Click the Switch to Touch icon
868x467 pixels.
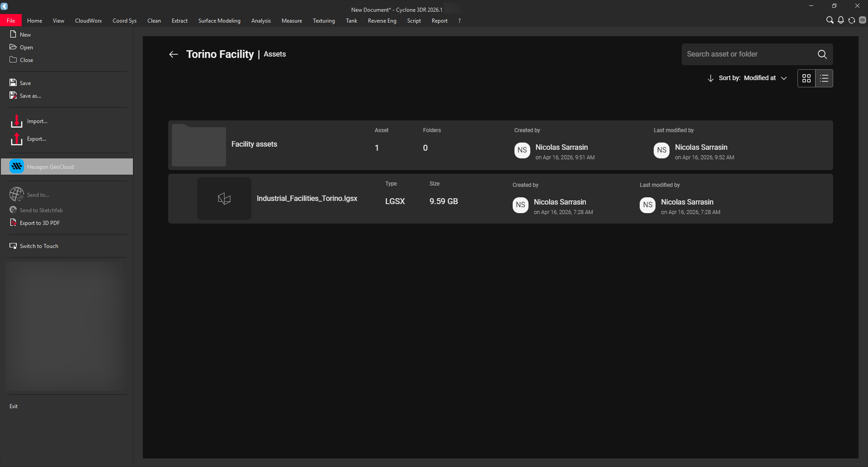[x=13, y=246]
